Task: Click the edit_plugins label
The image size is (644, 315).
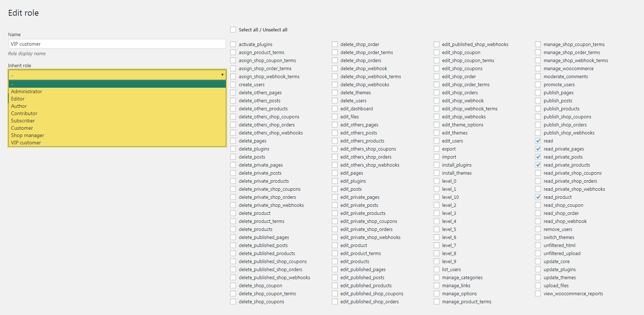Action: [353, 181]
